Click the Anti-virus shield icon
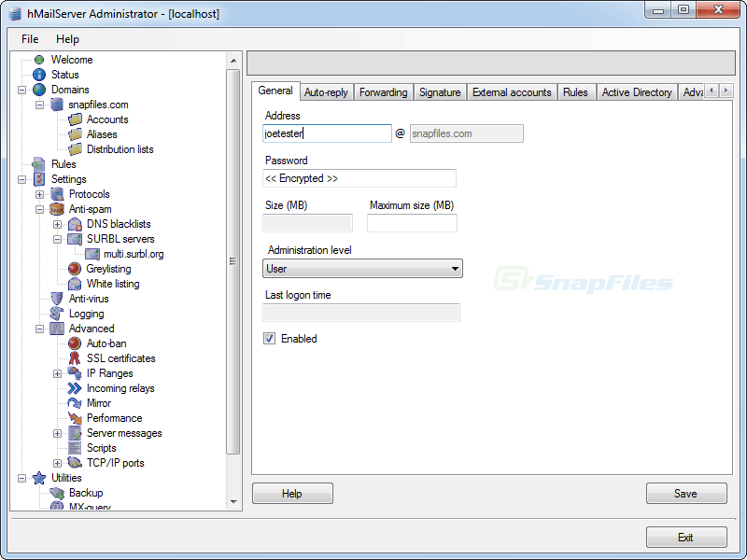The image size is (747, 560). [57, 299]
